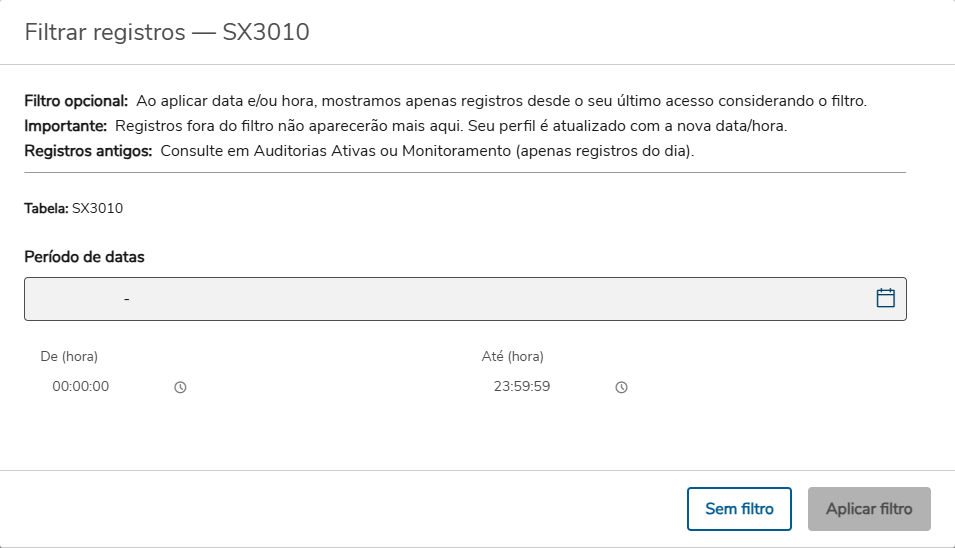The height and width of the screenshot is (548, 955).
Task: Click the De (hora) label
Action: click(x=69, y=356)
